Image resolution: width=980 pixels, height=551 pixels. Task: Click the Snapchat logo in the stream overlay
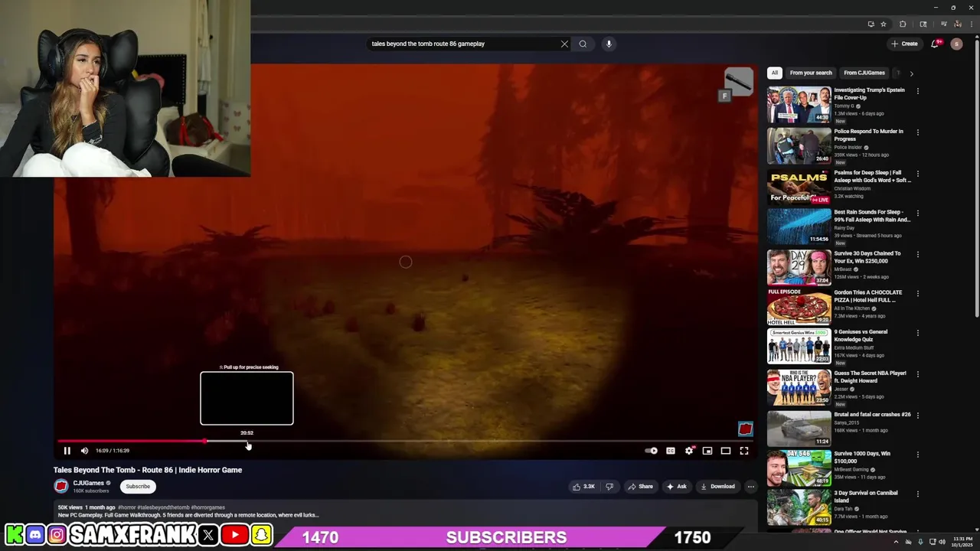(261, 535)
